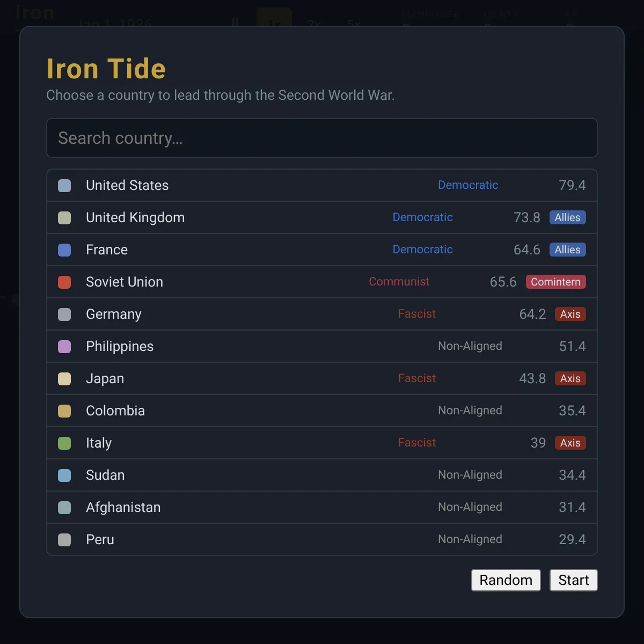Choose the Afghanistan country row
This screenshot has width=644, height=644.
(322, 507)
